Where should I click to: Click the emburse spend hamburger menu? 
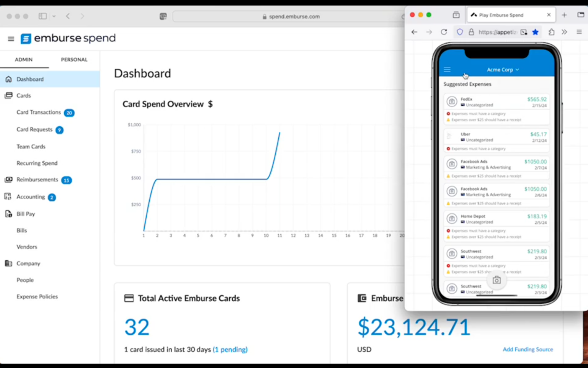tap(11, 39)
